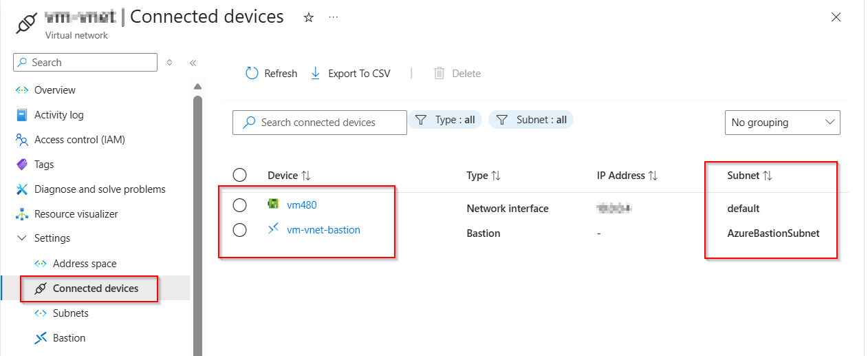Toggle the select-all devices radio button
This screenshot has width=868, height=356.
[x=239, y=175]
